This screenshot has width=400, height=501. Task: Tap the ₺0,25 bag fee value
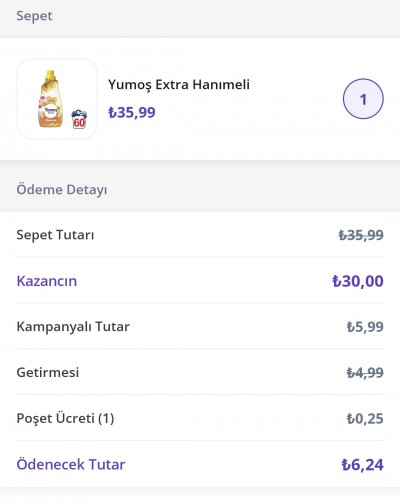coord(365,418)
